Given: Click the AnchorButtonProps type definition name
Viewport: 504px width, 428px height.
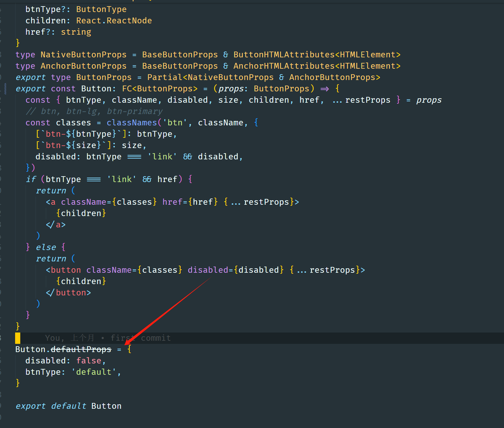Looking at the screenshot, I should click(x=83, y=66).
